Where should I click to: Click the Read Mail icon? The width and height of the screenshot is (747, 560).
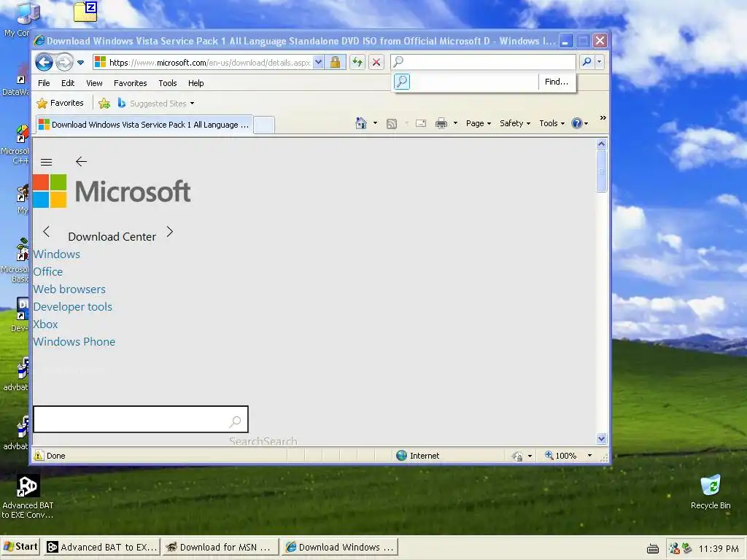(x=421, y=123)
